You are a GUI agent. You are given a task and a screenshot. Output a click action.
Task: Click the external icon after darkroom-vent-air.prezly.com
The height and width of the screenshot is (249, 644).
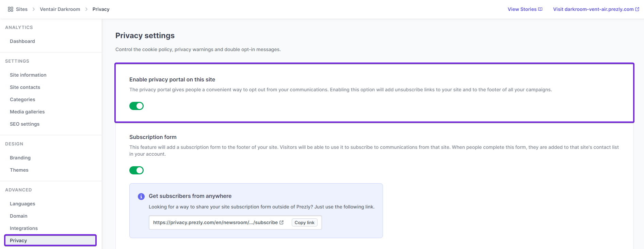click(x=637, y=9)
